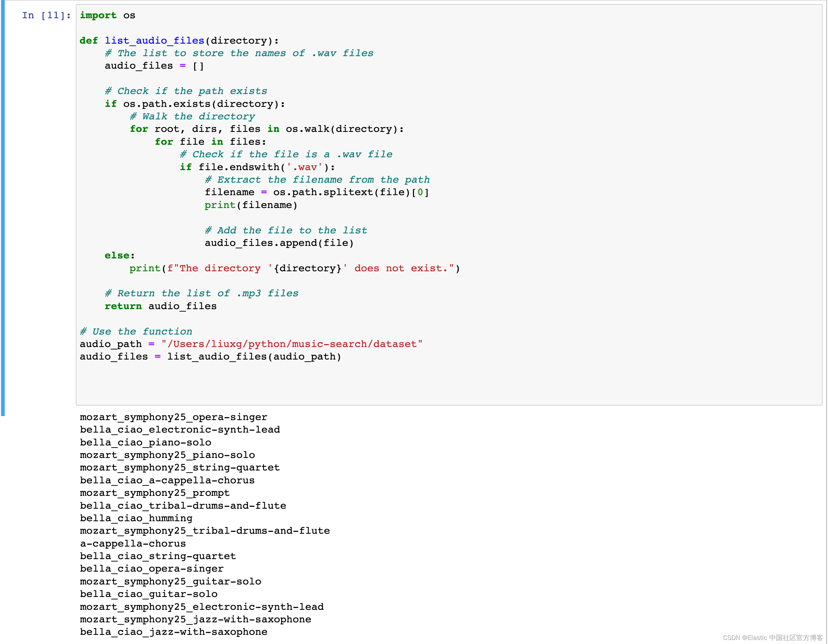Click the audio_files.append(file) line
This screenshot has height=644, width=828.
[x=279, y=243]
